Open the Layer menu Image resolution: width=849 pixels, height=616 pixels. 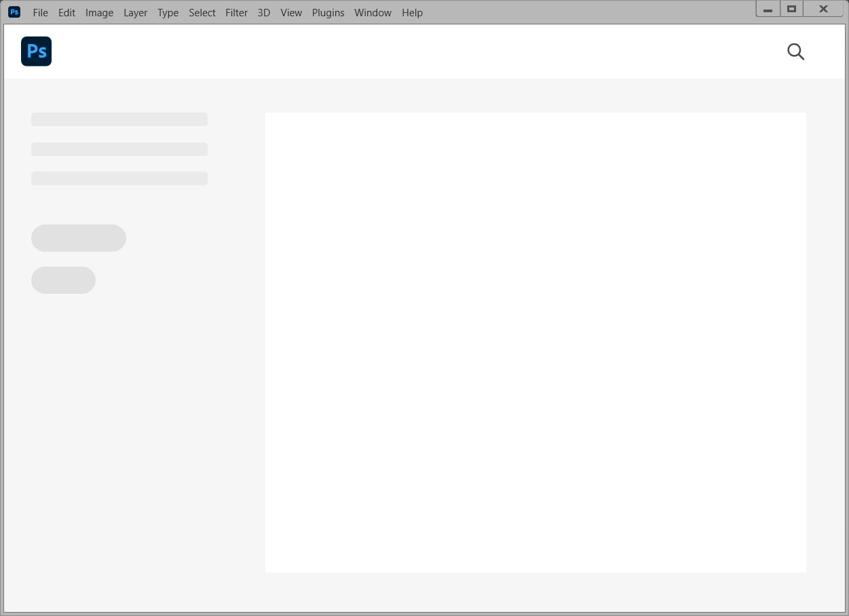pos(135,13)
